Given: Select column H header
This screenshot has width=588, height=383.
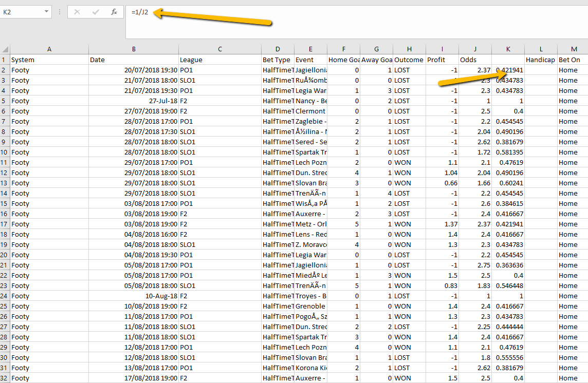Looking at the screenshot, I should coord(409,49).
